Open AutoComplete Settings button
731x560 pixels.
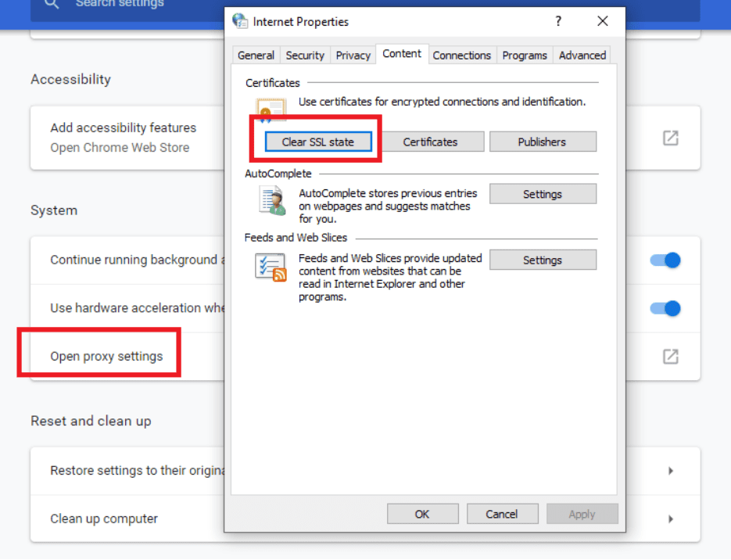tap(543, 194)
